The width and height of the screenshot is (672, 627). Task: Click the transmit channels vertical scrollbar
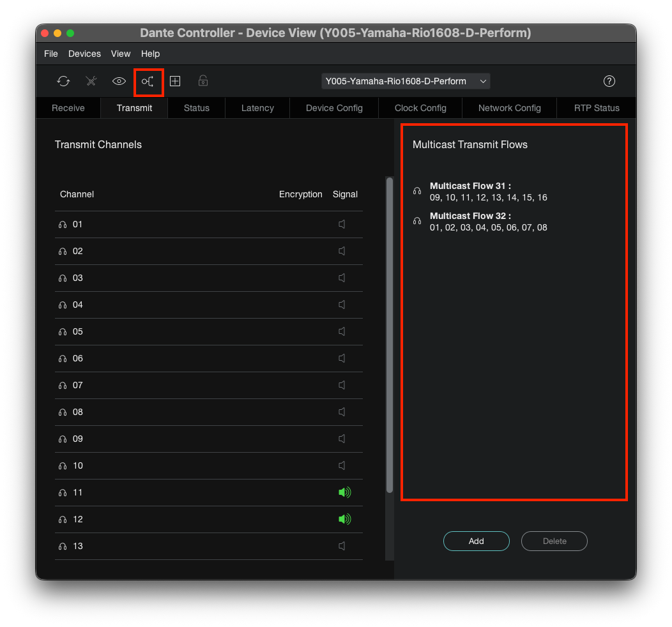point(390,335)
